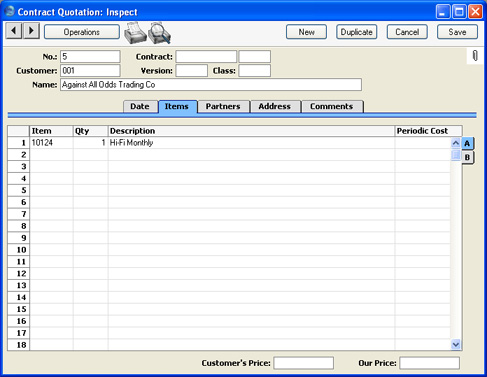Click the Description column header
The width and height of the screenshot is (487, 377).
tap(251, 131)
